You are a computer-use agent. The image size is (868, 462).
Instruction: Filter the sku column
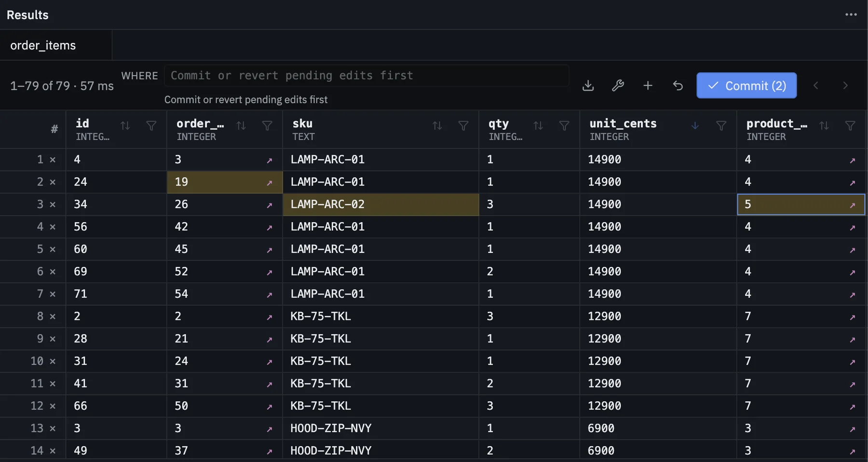[x=463, y=126]
